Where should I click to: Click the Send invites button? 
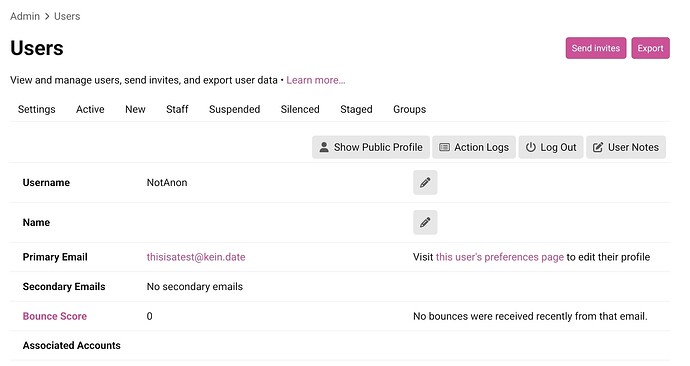click(596, 48)
